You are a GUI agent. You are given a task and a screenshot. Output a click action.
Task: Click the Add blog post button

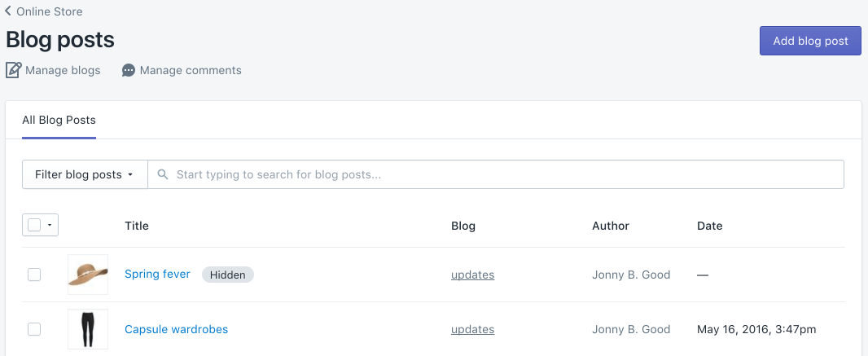(810, 41)
